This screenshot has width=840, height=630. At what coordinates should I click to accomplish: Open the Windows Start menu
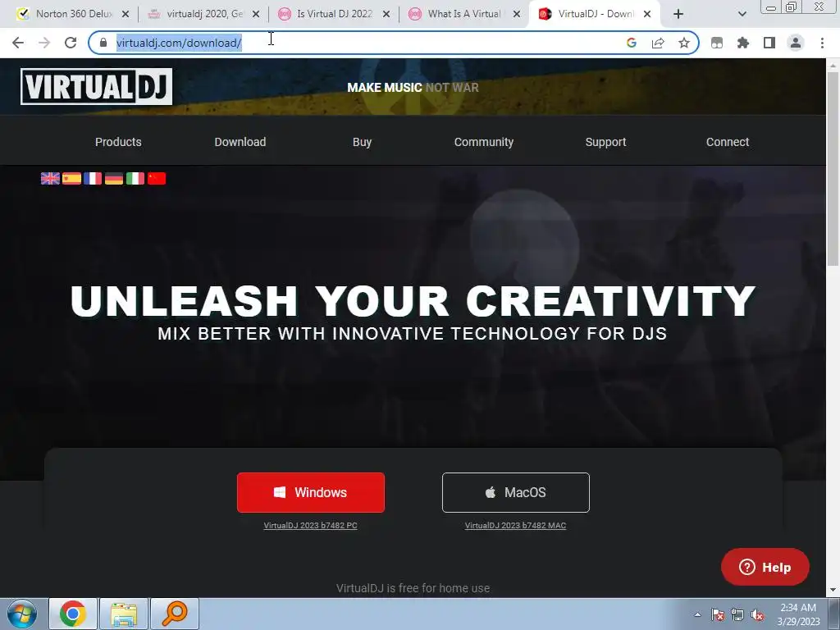click(22, 614)
